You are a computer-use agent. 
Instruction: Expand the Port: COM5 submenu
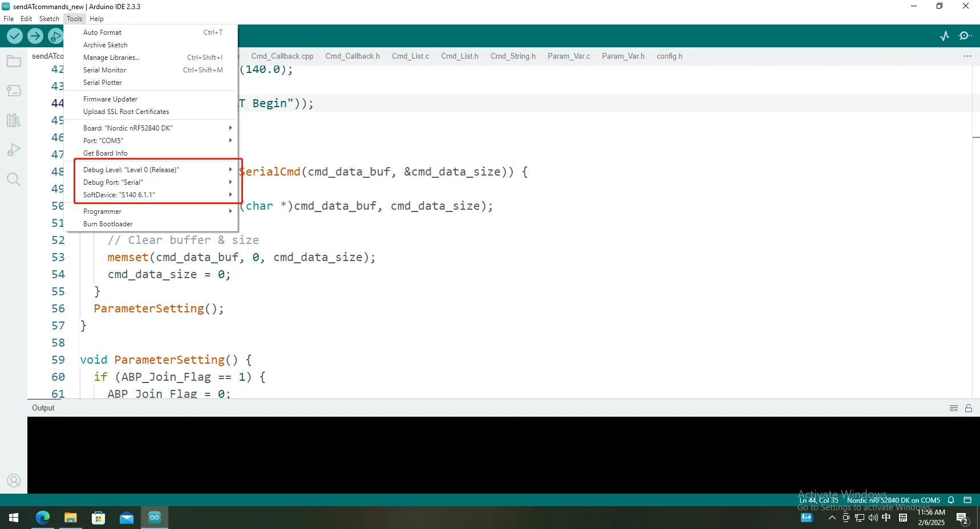coord(151,141)
